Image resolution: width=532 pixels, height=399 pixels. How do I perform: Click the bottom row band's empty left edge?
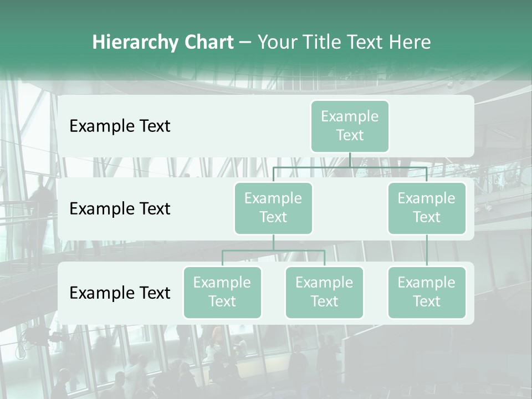click(x=64, y=293)
